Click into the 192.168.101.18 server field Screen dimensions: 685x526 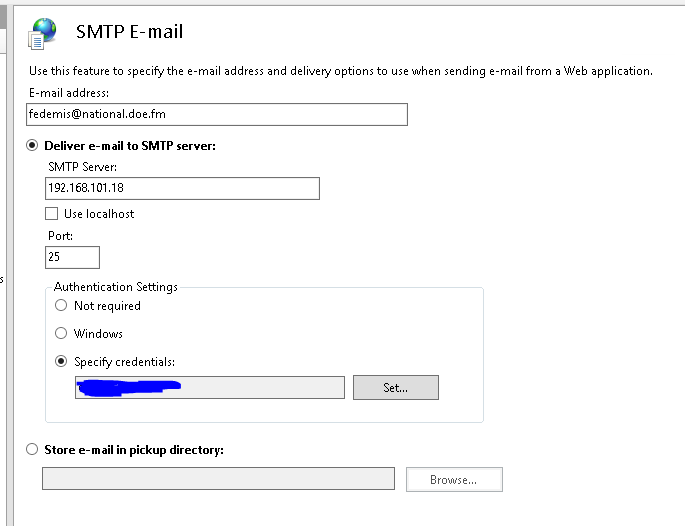click(x=183, y=189)
